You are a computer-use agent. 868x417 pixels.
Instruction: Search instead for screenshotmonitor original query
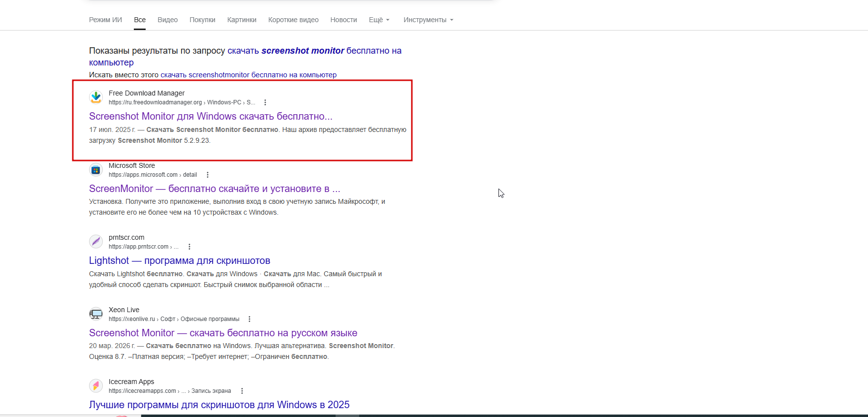point(248,75)
